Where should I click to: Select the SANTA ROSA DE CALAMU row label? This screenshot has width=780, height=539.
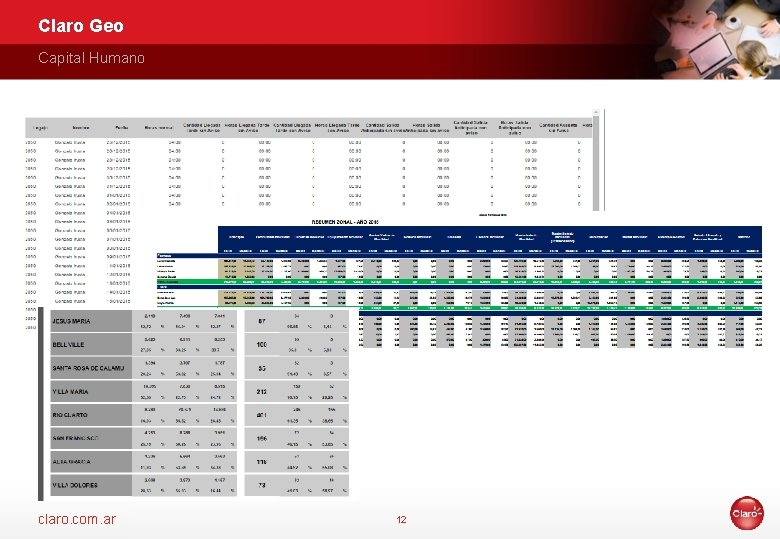91,368
